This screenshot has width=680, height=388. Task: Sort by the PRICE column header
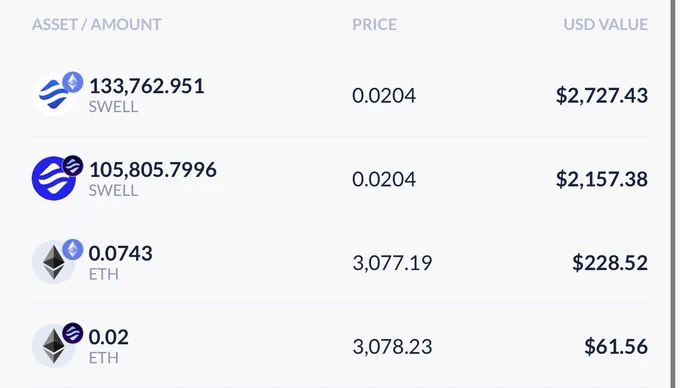point(374,24)
